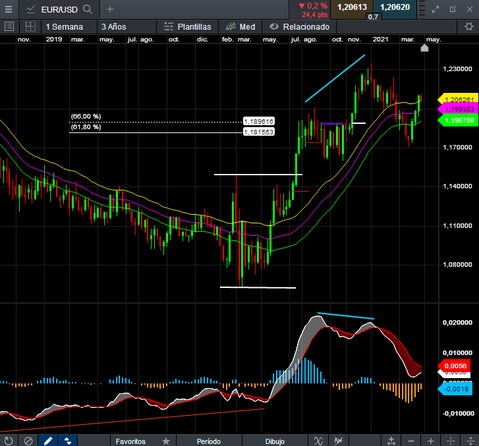Click the 2021 label on time axis

tap(380, 39)
